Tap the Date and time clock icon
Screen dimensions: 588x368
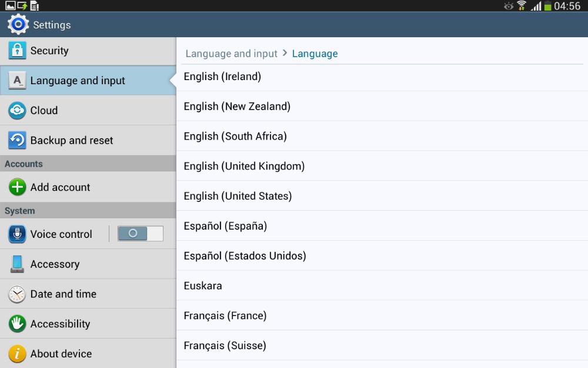[17, 294]
